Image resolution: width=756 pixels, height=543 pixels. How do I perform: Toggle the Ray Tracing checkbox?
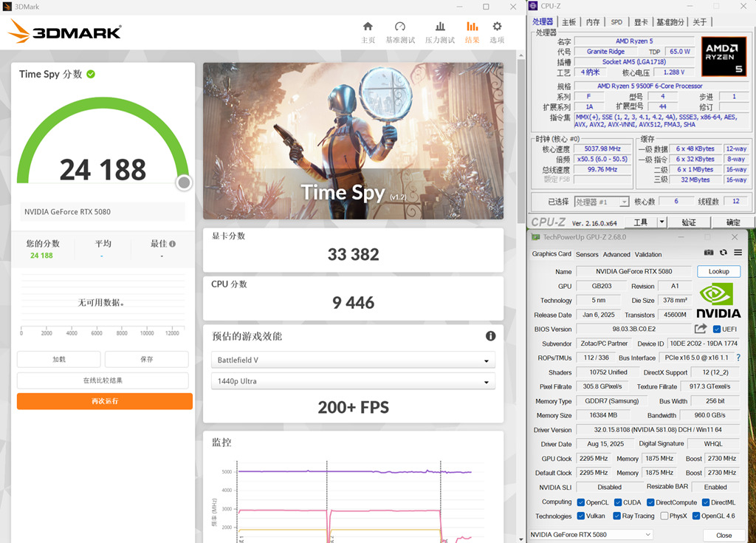[x=617, y=516]
